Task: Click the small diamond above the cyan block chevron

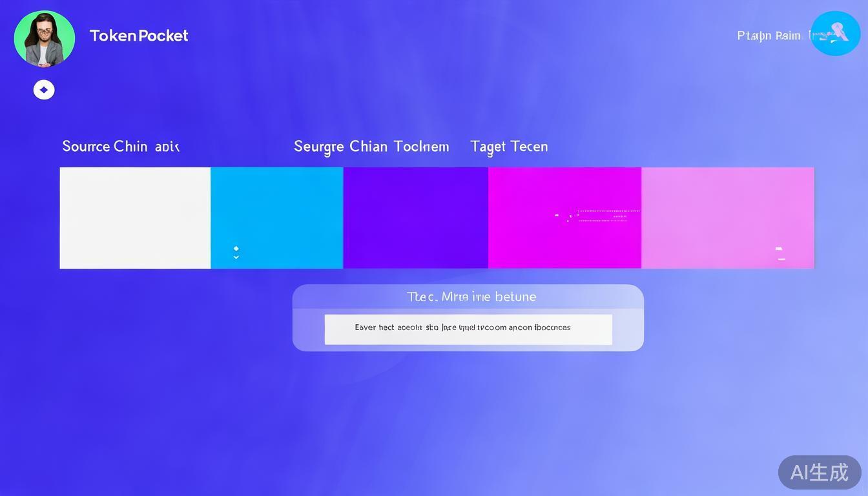Action: pos(236,248)
